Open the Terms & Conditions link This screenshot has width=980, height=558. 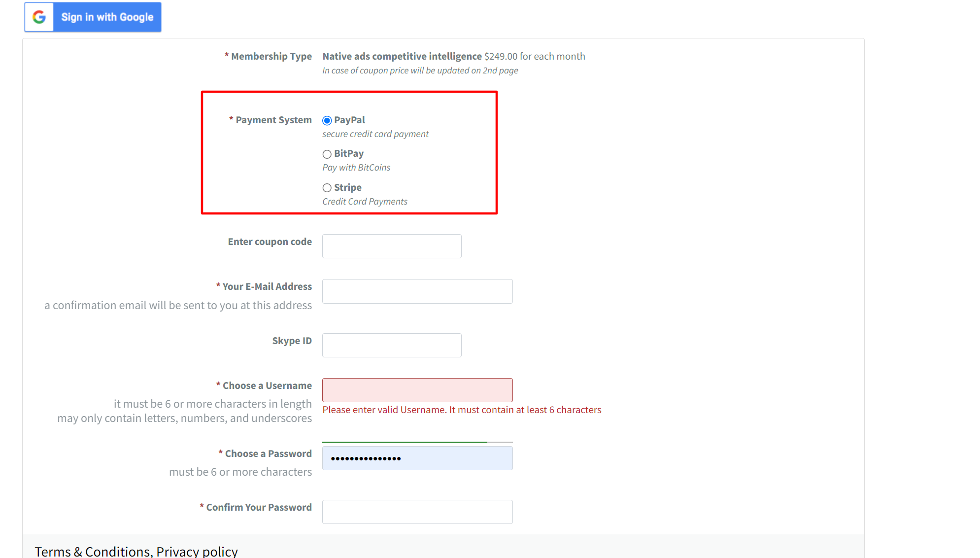[x=91, y=551]
